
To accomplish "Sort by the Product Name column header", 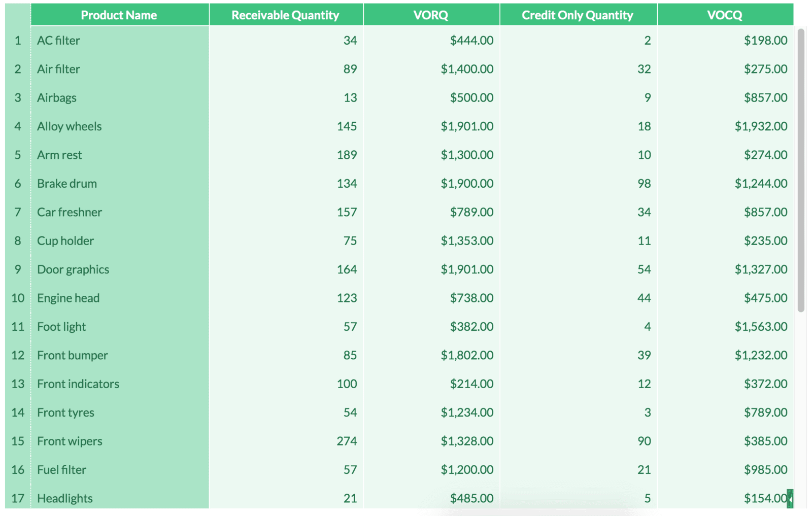I will tap(120, 15).
